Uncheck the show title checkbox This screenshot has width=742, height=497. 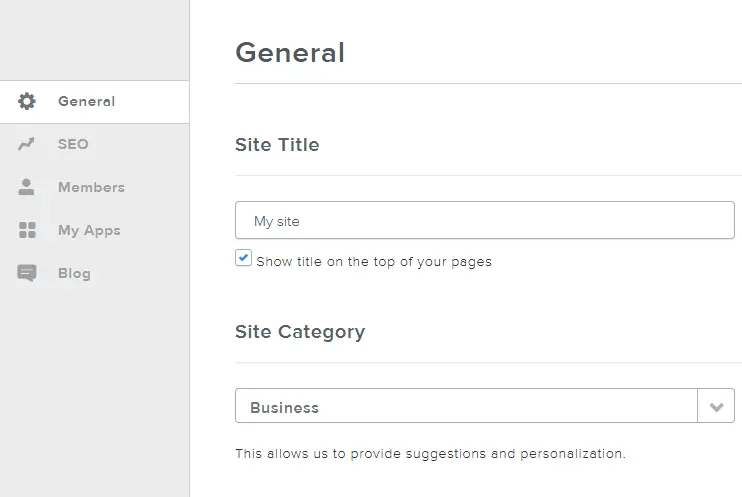[x=243, y=258]
